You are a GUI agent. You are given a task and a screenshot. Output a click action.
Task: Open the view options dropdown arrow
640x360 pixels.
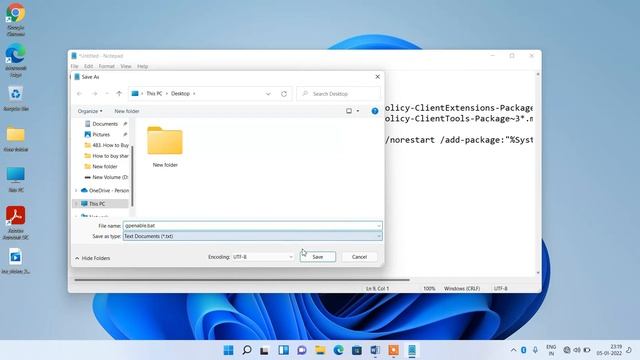coord(358,111)
